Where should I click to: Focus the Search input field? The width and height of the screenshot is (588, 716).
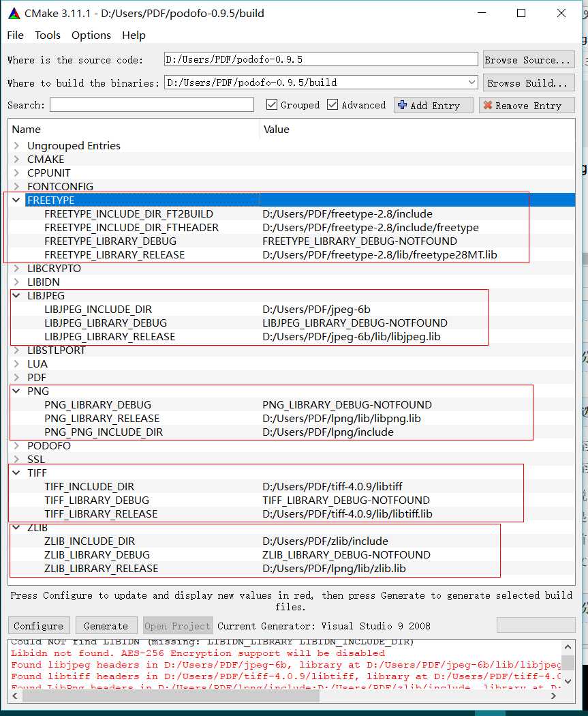click(x=152, y=104)
